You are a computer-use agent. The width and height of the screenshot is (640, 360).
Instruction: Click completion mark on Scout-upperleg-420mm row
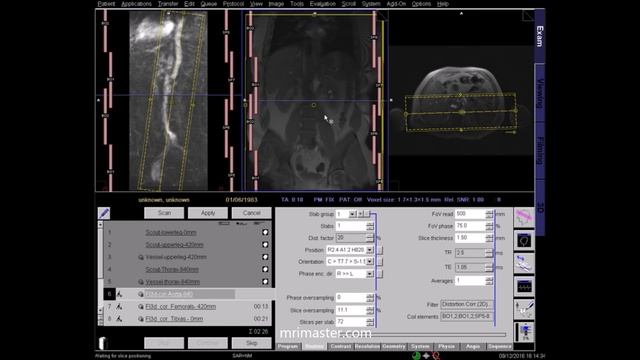pos(265,244)
